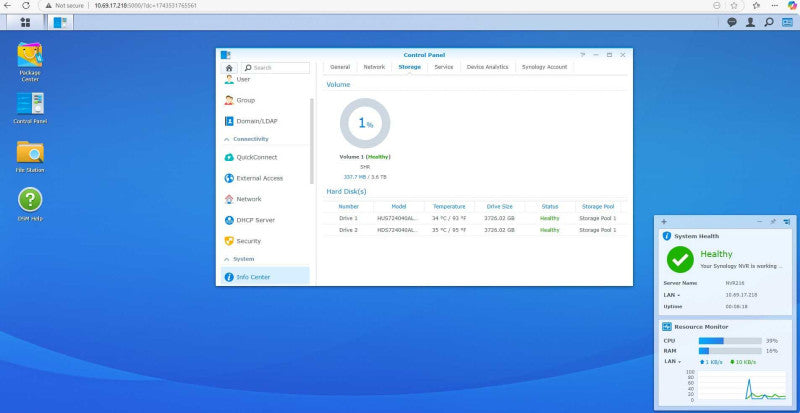800x413 pixels.
Task: Open the Notifications speech bubble icon
Action: (x=732, y=22)
